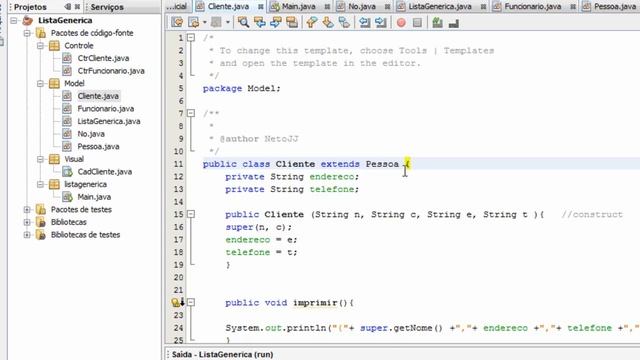Select ListaGenerica.java in the Model package

coord(109,121)
